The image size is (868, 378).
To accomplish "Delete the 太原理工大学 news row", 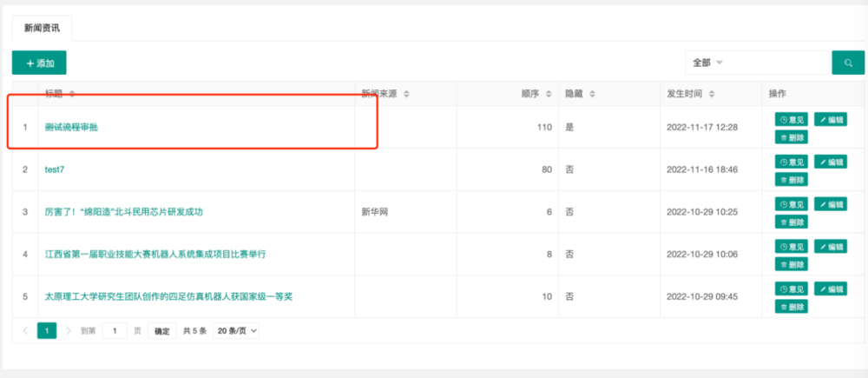I will coord(791,307).
